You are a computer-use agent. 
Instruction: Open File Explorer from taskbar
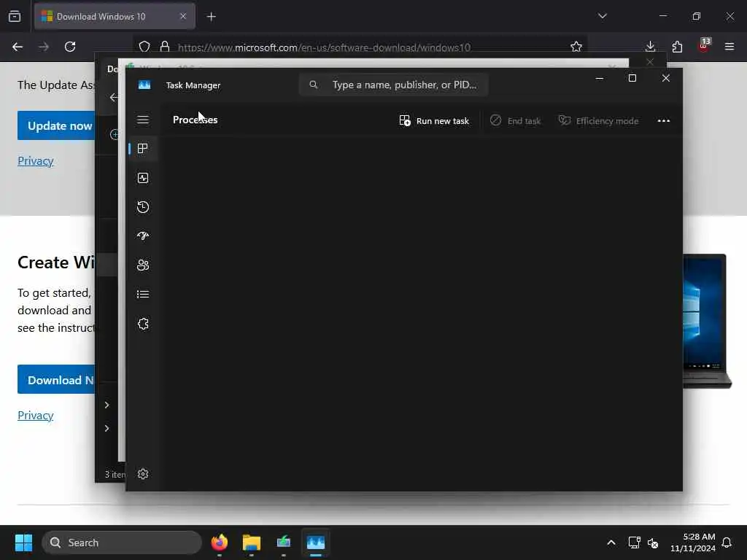(x=252, y=542)
